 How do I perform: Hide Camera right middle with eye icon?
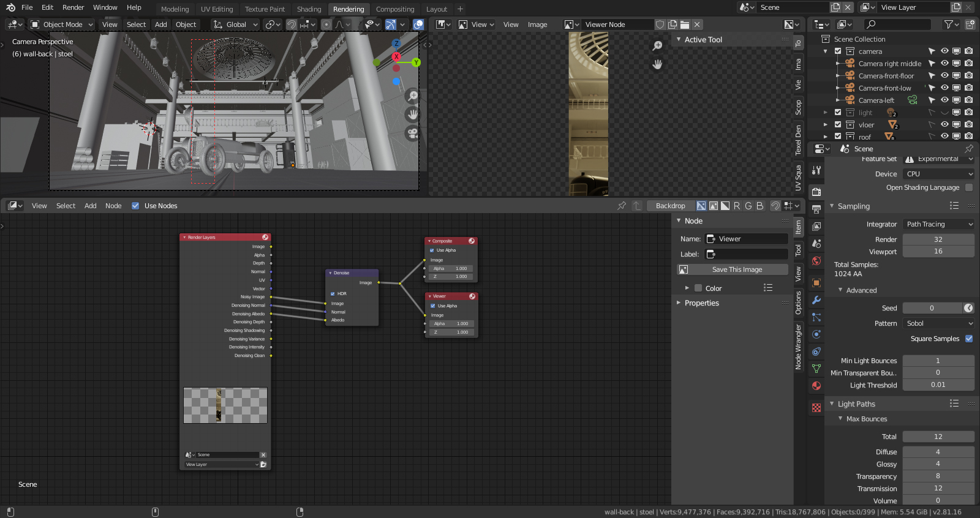944,63
